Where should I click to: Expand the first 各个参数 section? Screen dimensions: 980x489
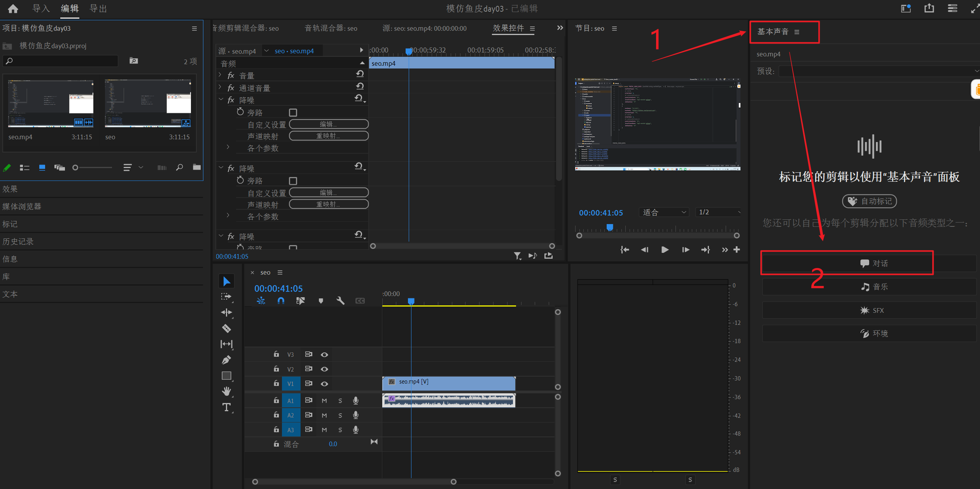pos(228,147)
